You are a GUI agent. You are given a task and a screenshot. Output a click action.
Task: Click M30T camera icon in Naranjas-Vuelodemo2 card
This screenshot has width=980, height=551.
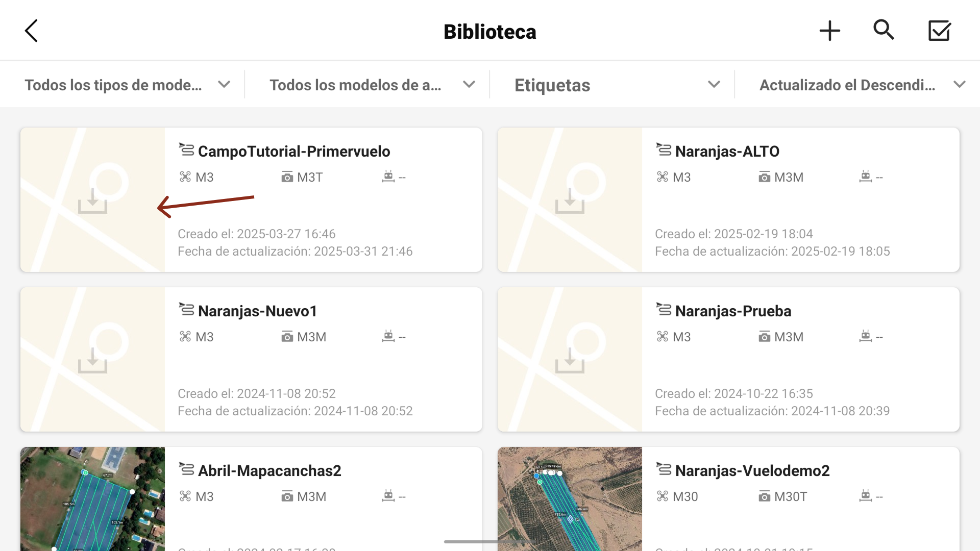tap(765, 496)
